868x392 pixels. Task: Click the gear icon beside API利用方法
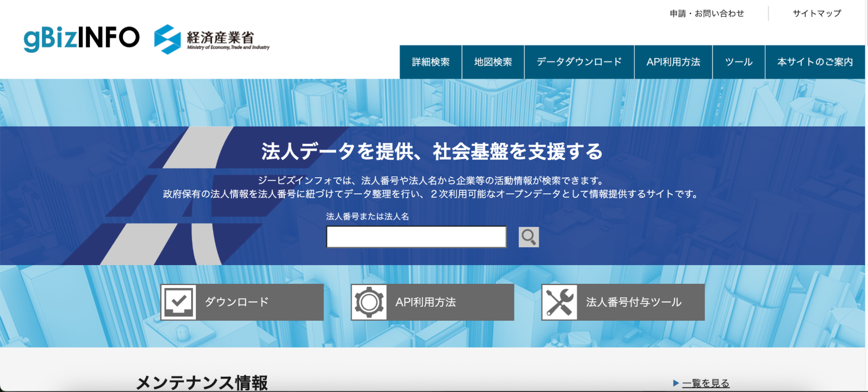pos(370,302)
